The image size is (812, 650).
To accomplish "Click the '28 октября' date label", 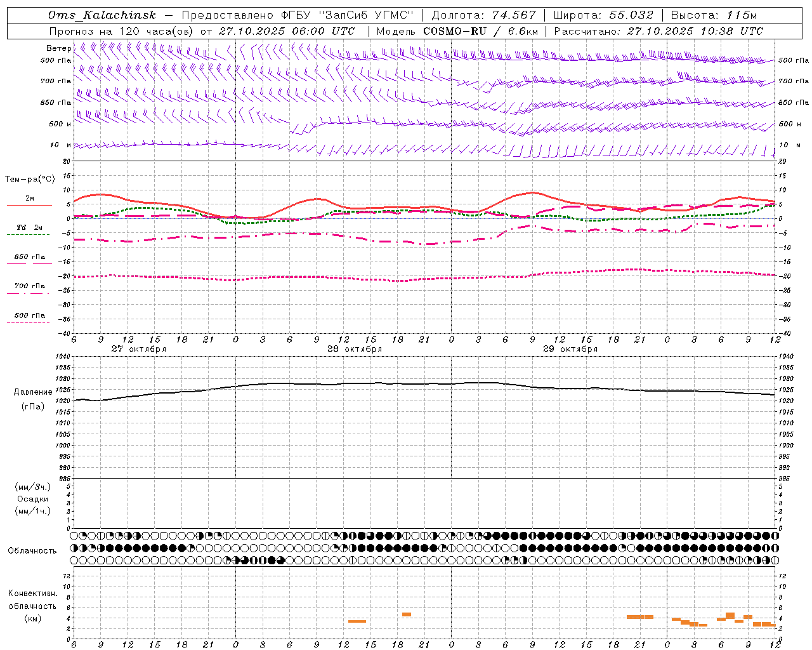I will [355, 349].
